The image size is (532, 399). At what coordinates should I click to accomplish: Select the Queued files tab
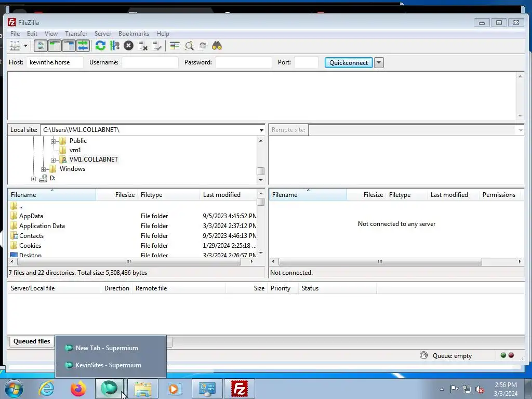click(x=32, y=341)
